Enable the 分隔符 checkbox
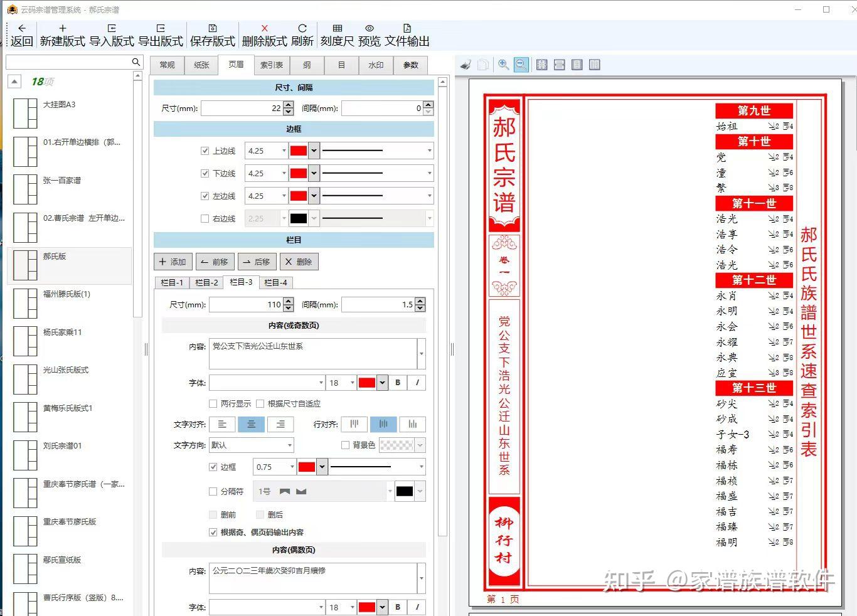Viewport: 857px width, 616px height. click(x=213, y=491)
